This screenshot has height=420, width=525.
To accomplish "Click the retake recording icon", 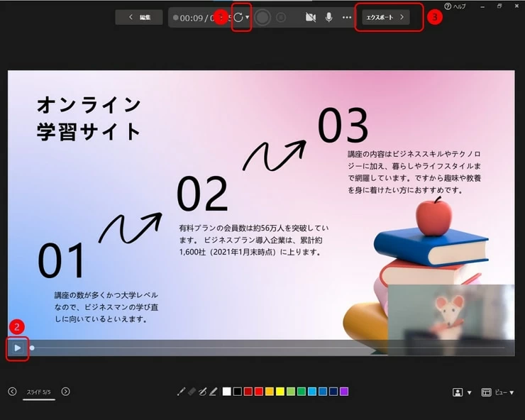I will [238, 17].
